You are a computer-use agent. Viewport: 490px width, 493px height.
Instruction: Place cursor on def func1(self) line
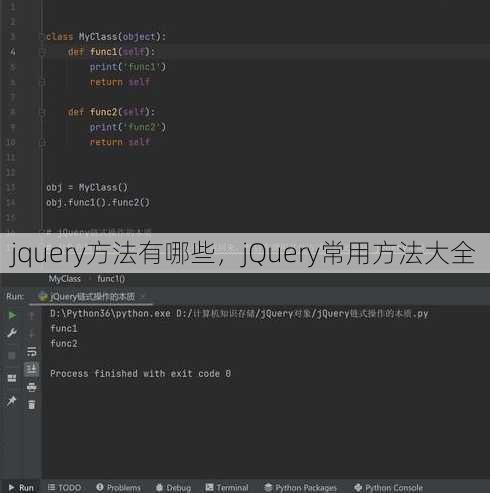coord(111,52)
